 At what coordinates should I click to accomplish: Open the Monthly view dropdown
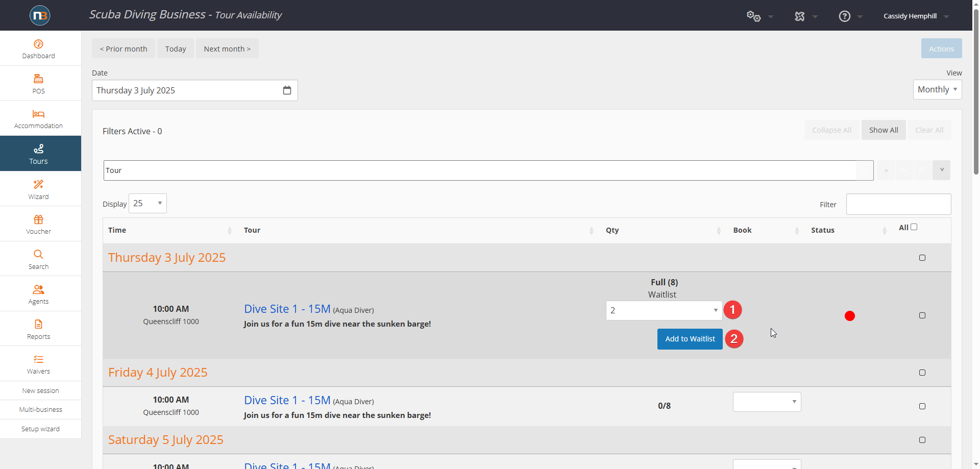tap(937, 89)
